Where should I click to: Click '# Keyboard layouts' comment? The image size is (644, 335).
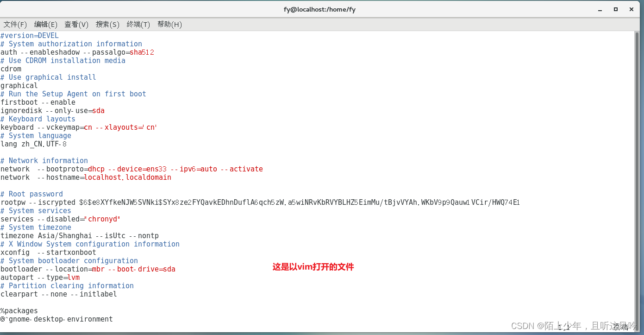tap(38, 119)
